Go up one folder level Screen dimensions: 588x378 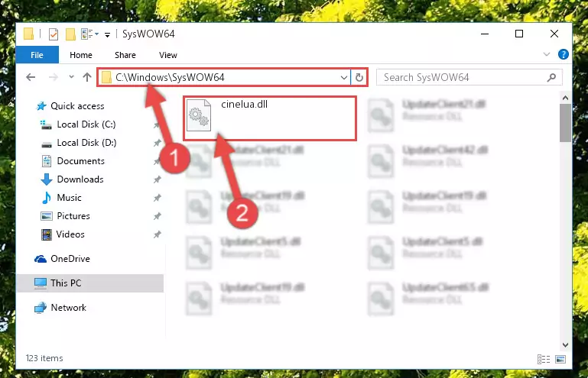tap(87, 77)
